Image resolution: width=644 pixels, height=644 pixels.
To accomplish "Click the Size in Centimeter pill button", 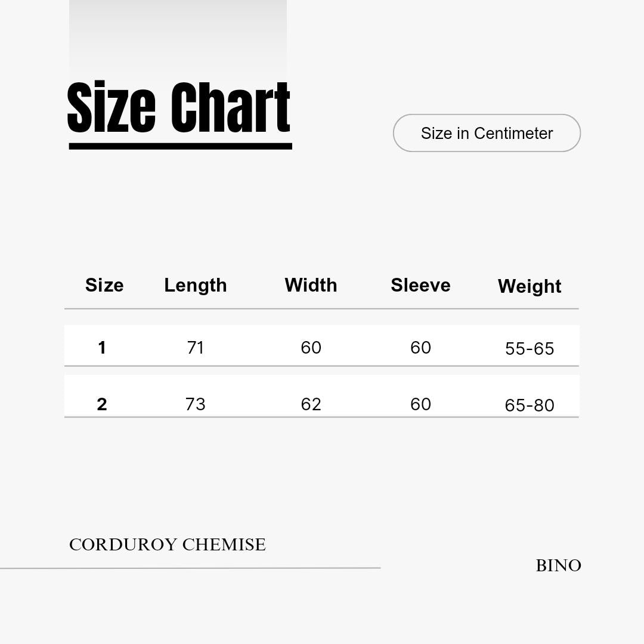I will 487,133.
